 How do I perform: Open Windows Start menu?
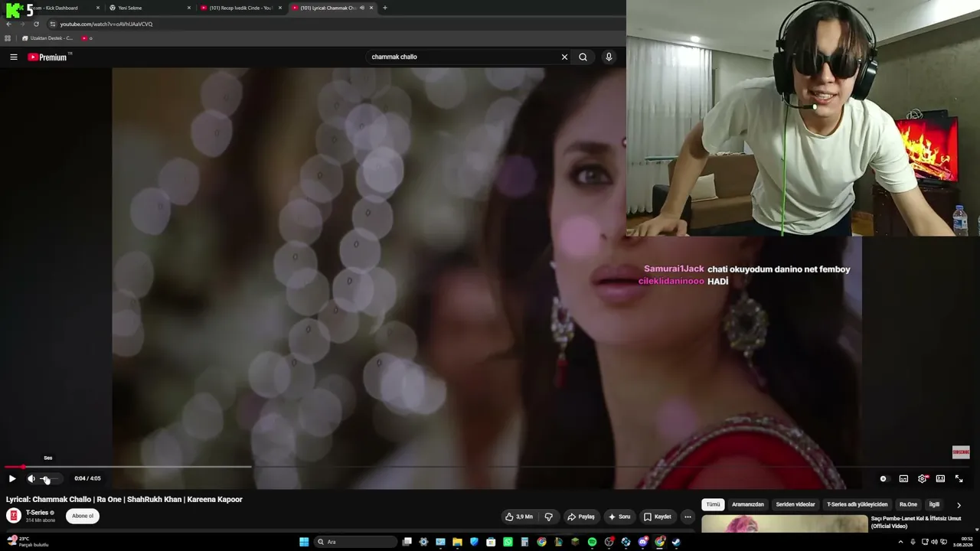[x=304, y=542]
